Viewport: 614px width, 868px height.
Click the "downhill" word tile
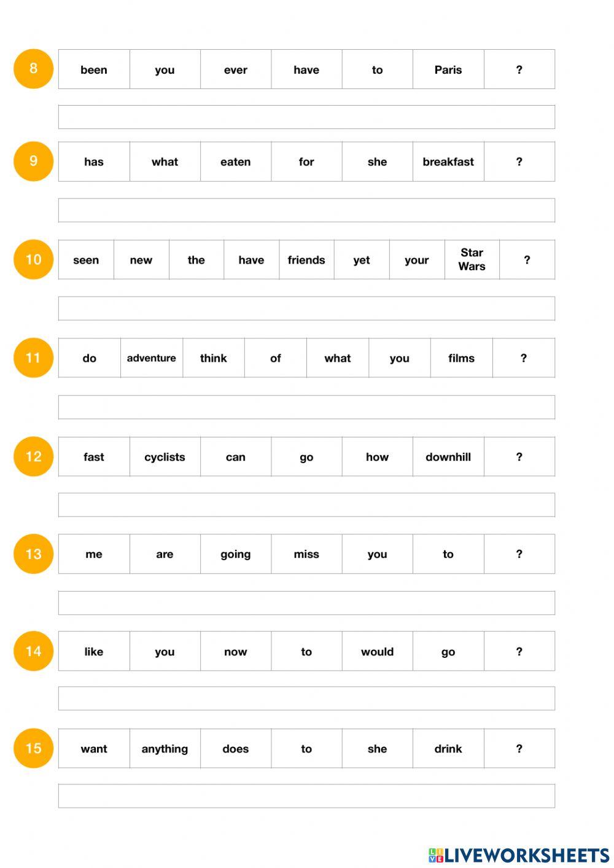click(448, 457)
